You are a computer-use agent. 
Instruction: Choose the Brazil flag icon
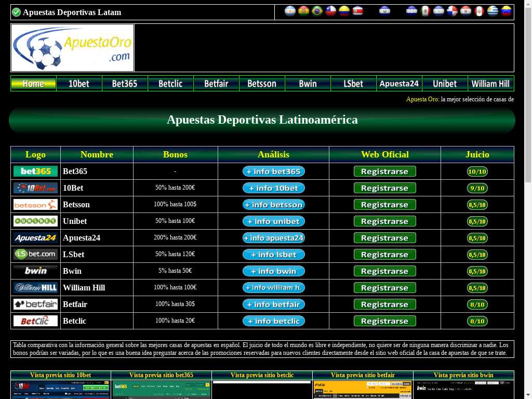317,11
